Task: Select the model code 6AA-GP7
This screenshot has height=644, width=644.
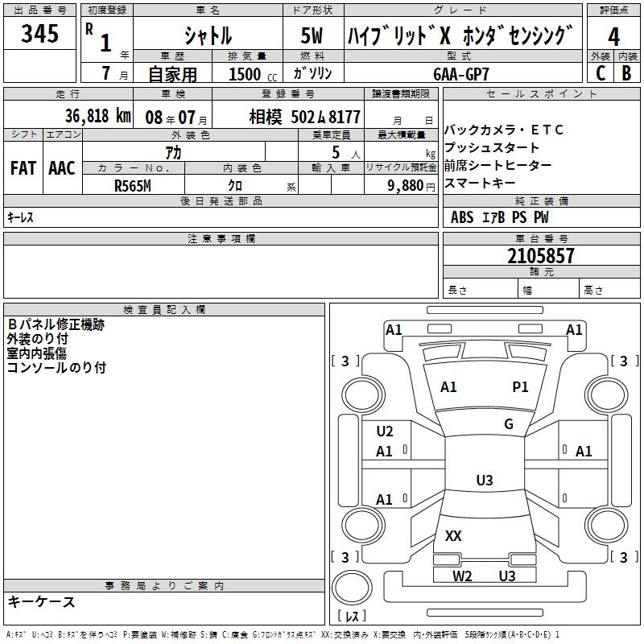Action: point(460,74)
